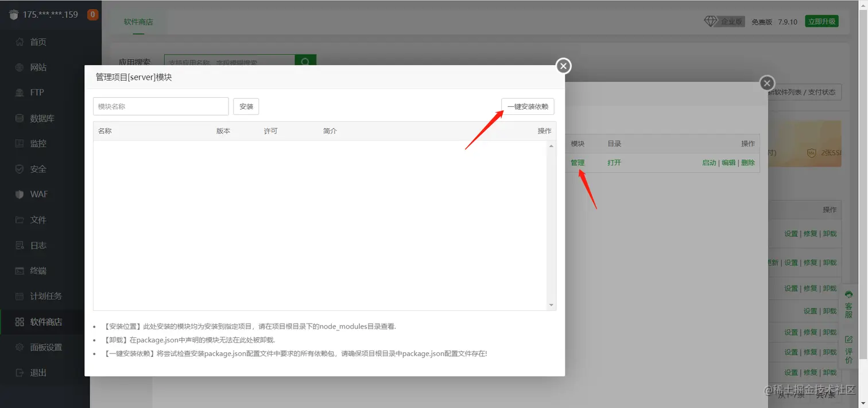
Task: Click the 一键安装依赖 button
Action: 528,106
